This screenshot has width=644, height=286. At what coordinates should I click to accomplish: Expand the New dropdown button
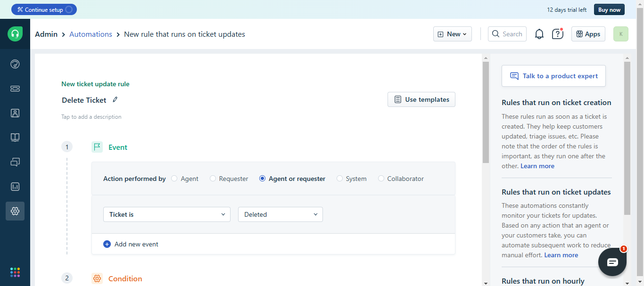(x=453, y=34)
